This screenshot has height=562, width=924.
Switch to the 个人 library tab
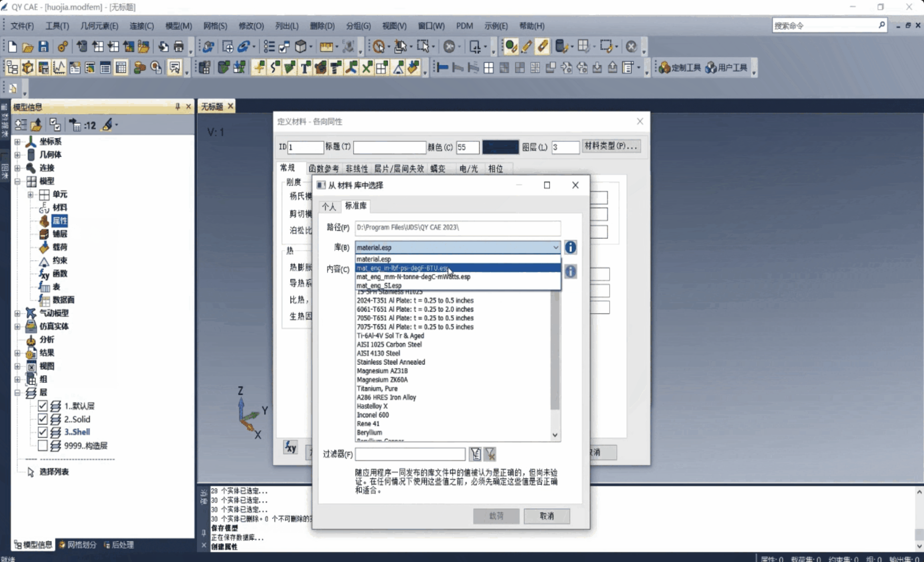[329, 206]
